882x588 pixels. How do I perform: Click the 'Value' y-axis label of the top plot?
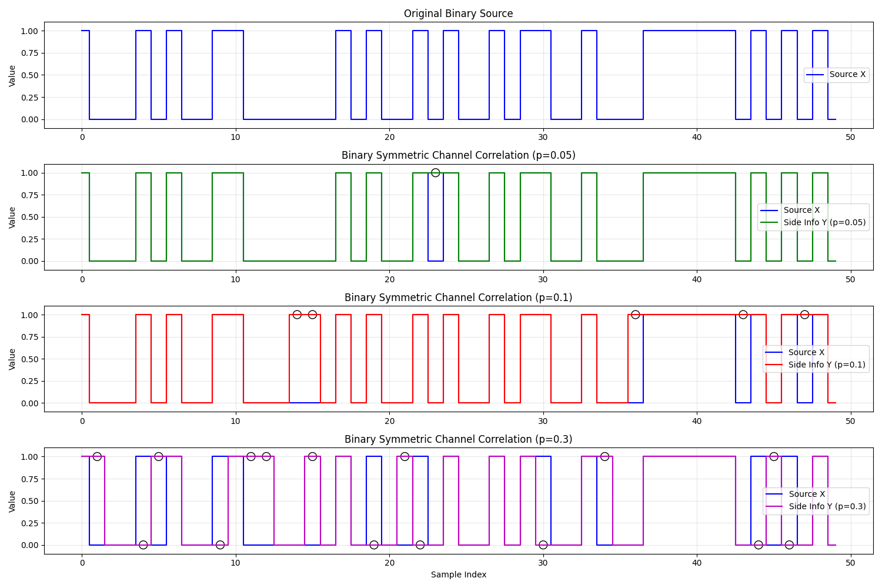tap(12, 76)
